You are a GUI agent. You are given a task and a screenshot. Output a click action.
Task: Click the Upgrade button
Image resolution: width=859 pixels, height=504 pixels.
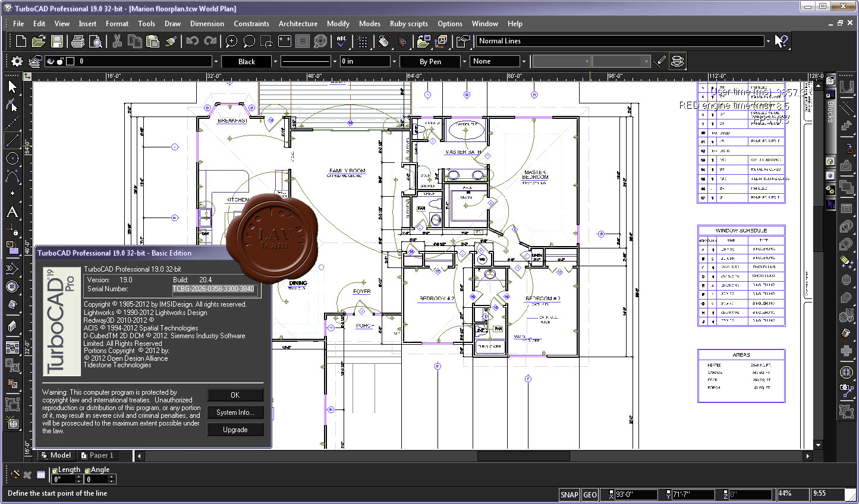[235, 430]
